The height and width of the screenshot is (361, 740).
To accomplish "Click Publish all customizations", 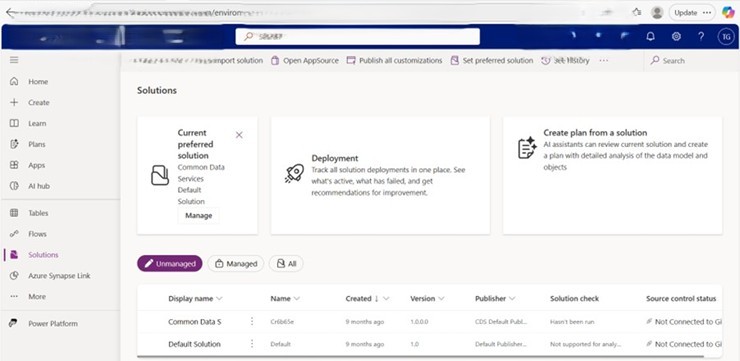I will (x=395, y=60).
